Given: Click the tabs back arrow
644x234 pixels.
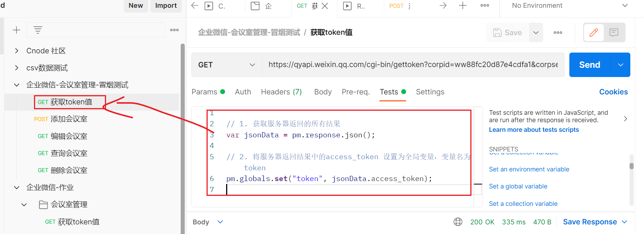Looking at the screenshot, I should [195, 6].
